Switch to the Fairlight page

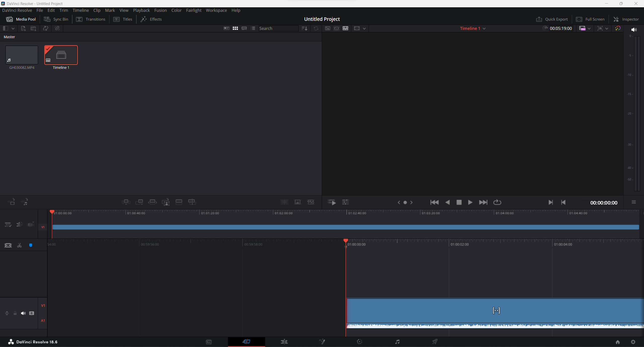[397, 342]
